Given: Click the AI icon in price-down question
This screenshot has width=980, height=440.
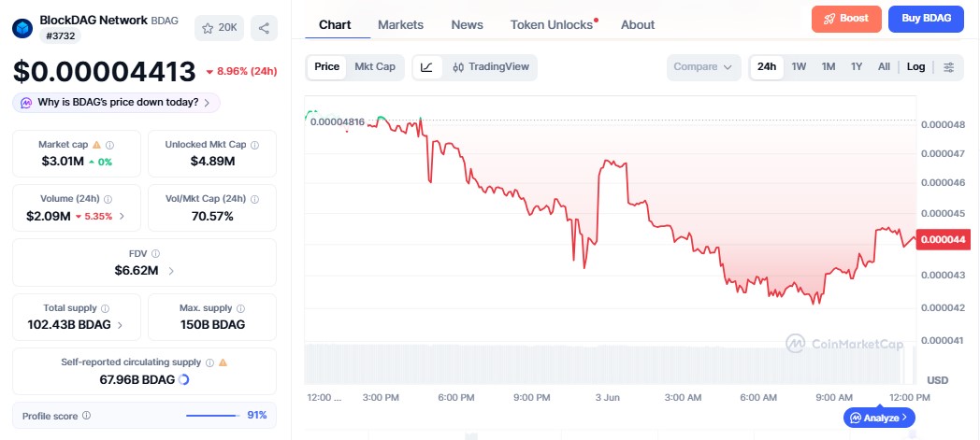Looking at the screenshot, I should (x=26, y=103).
